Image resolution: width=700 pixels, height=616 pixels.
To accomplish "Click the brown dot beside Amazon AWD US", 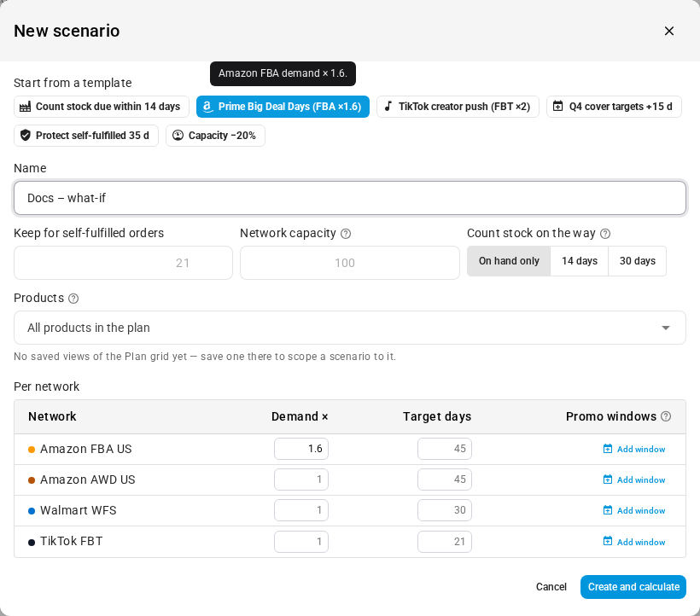I will pyautogui.click(x=32, y=480).
